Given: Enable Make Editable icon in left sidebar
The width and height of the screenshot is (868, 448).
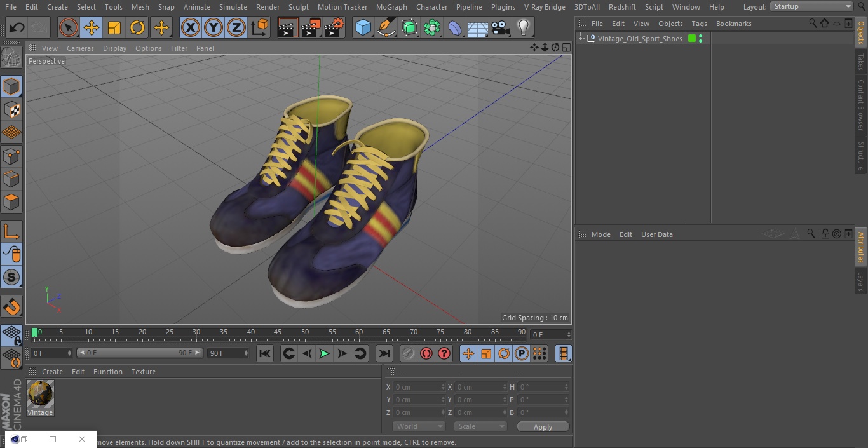Looking at the screenshot, I should coord(11,57).
